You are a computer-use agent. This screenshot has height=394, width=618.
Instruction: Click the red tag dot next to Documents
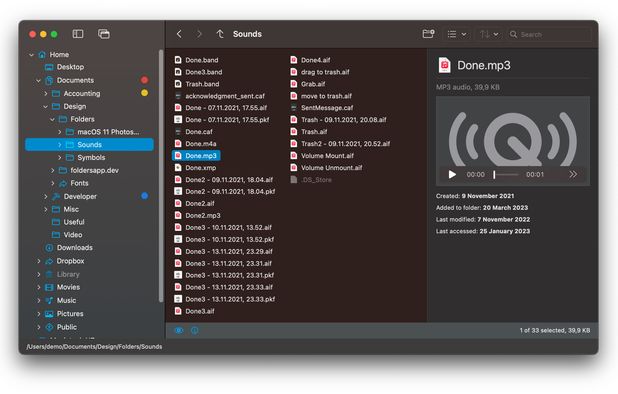pyautogui.click(x=145, y=80)
